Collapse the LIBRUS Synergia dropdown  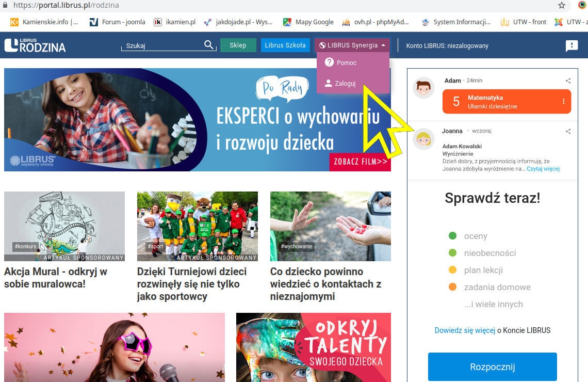[352, 45]
